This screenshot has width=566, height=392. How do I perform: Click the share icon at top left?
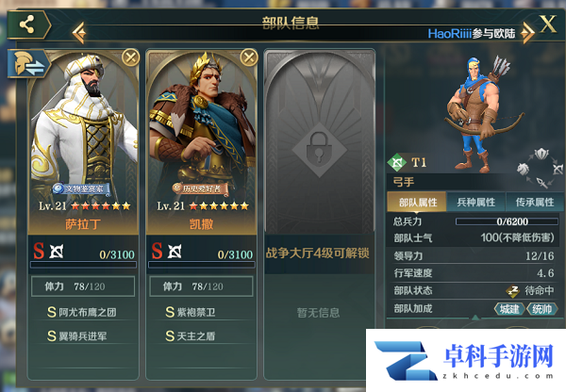click(28, 24)
